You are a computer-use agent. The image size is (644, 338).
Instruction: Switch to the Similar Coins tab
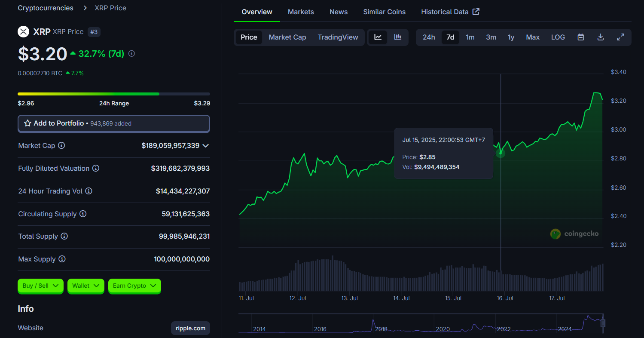pos(384,12)
